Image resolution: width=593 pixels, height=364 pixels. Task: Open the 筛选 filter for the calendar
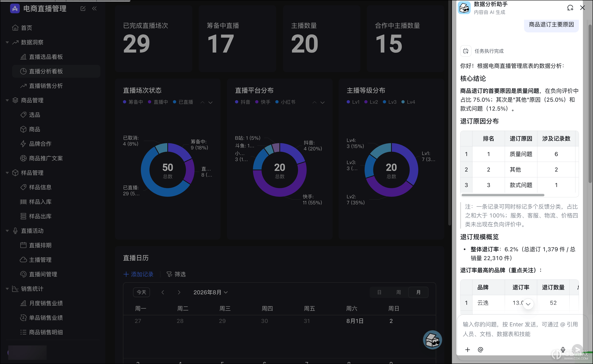pyautogui.click(x=176, y=274)
